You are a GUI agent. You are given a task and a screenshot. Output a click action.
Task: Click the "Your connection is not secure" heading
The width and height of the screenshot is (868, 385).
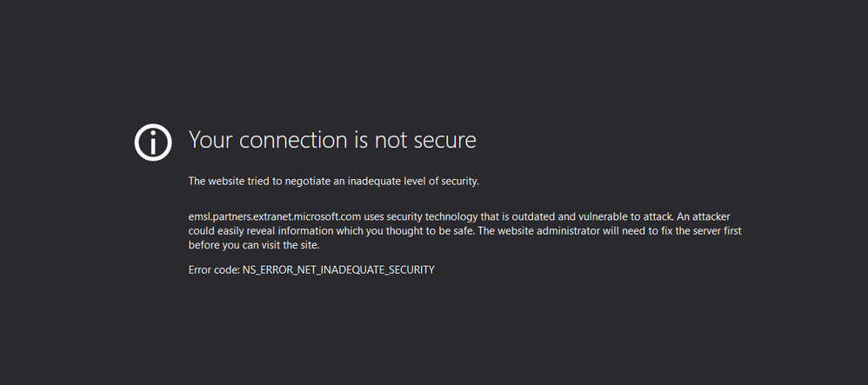pyautogui.click(x=332, y=139)
